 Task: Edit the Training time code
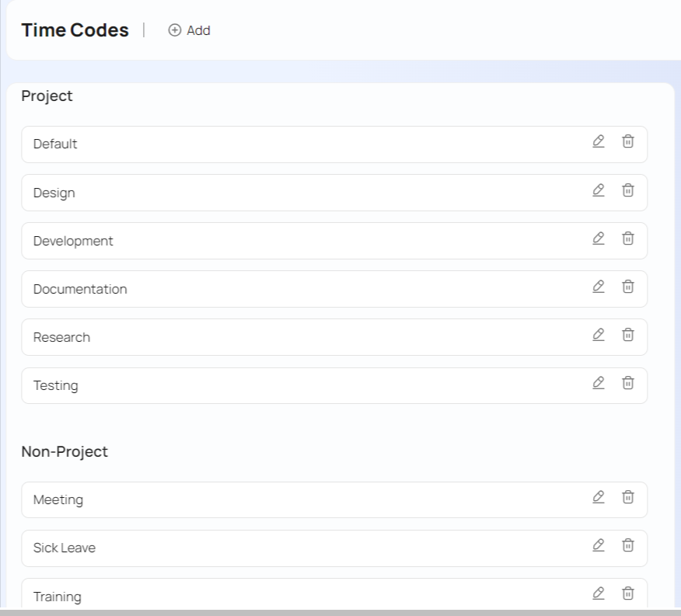coord(598,593)
